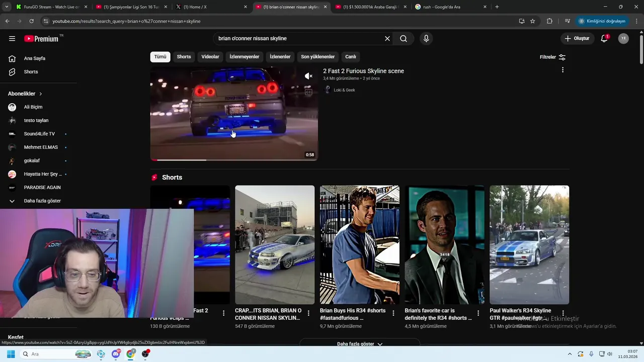
Task: Reload the page in Chrome
Action: point(31,21)
